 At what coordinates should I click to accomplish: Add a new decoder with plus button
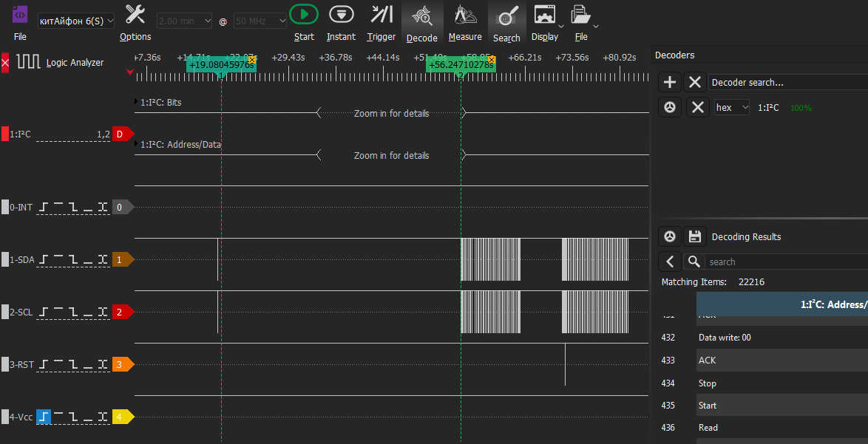[x=670, y=82]
